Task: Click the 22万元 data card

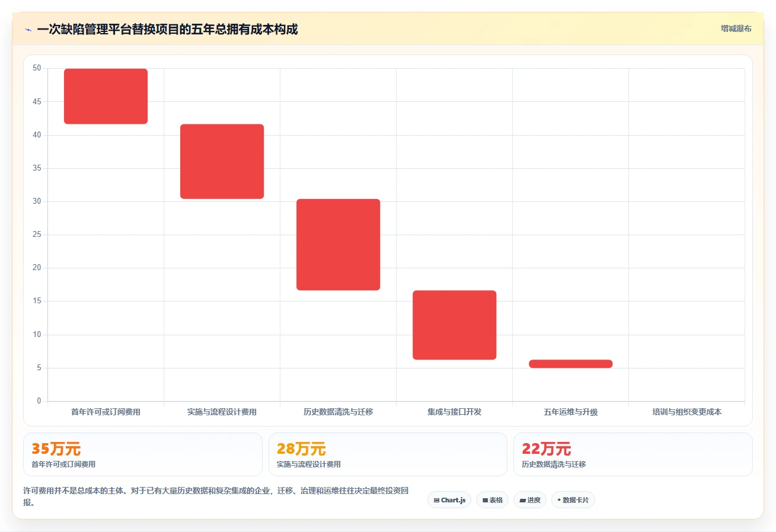Action: pyautogui.click(x=633, y=454)
